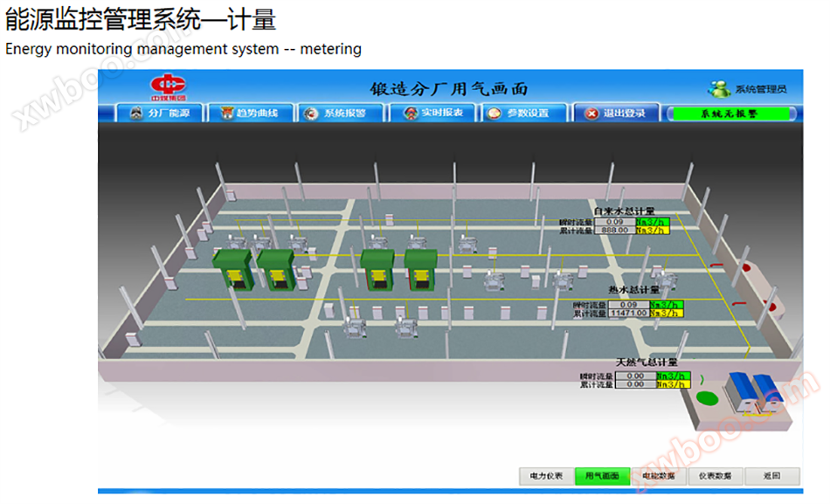
Task: Open the 电能数据 tab
Action: click(659, 476)
